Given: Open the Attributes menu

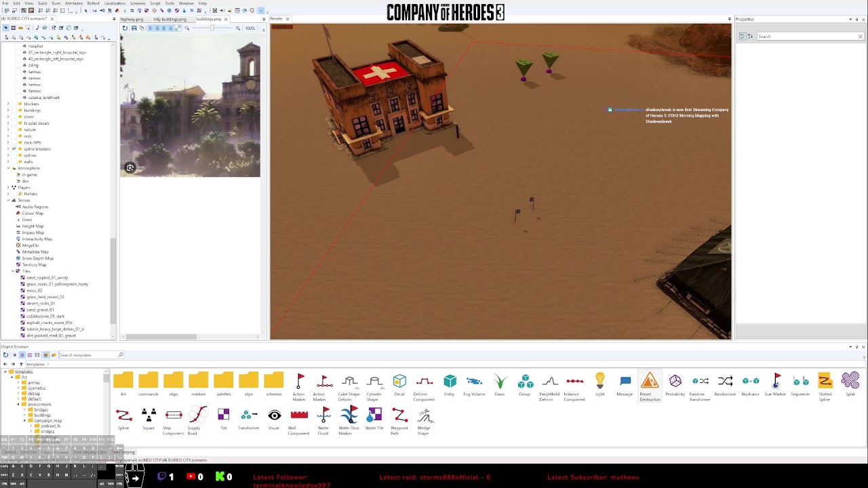Looking at the screenshot, I should [x=73, y=3].
